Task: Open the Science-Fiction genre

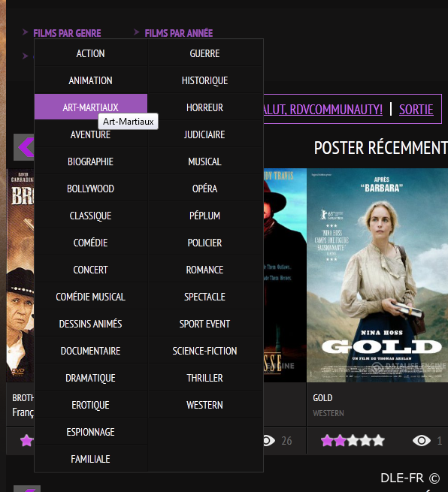Action: click(x=204, y=351)
